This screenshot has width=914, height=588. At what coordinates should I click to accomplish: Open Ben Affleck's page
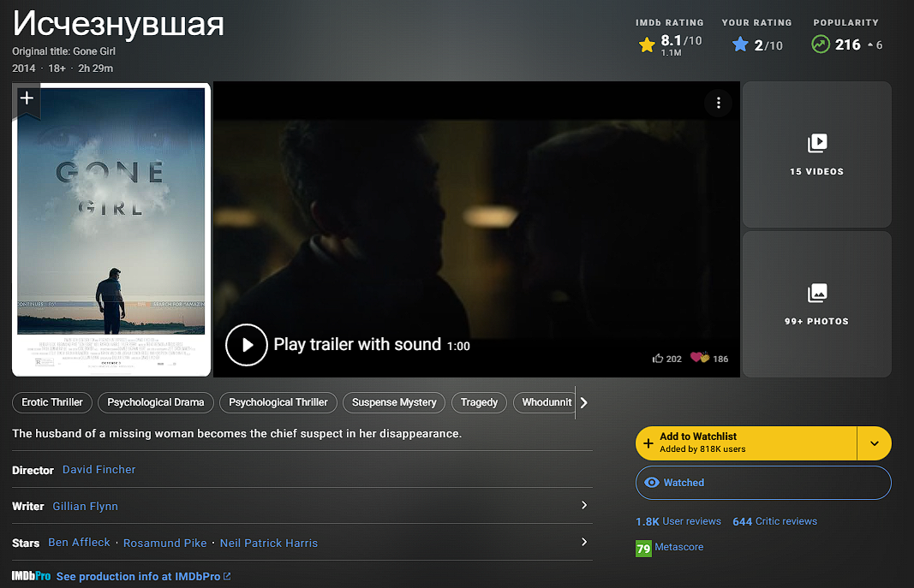(x=79, y=542)
